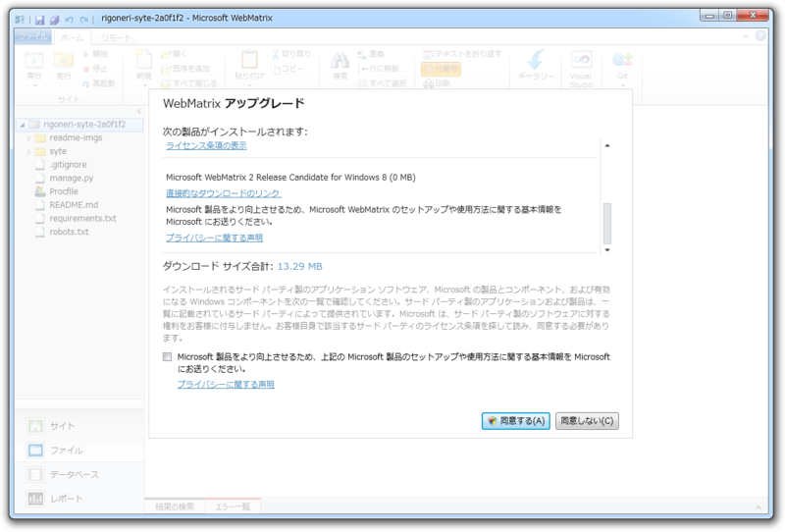Expand the syte folder arrow
This screenshot has width=785, height=532.
(x=29, y=152)
